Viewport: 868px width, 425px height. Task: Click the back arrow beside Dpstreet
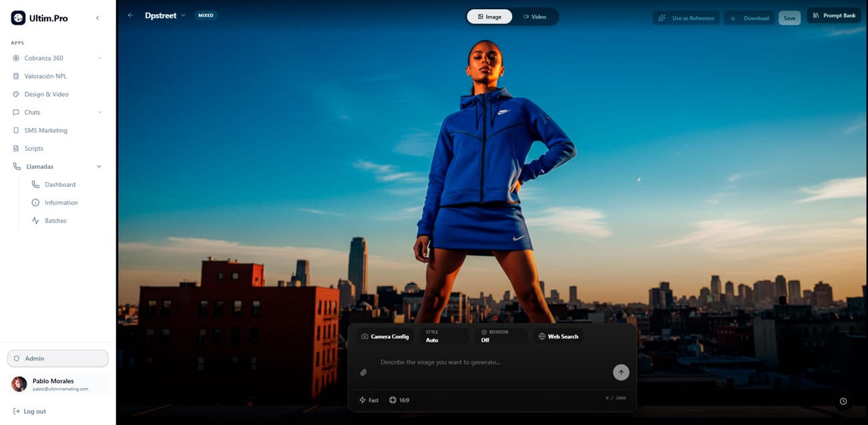point(130,15)
